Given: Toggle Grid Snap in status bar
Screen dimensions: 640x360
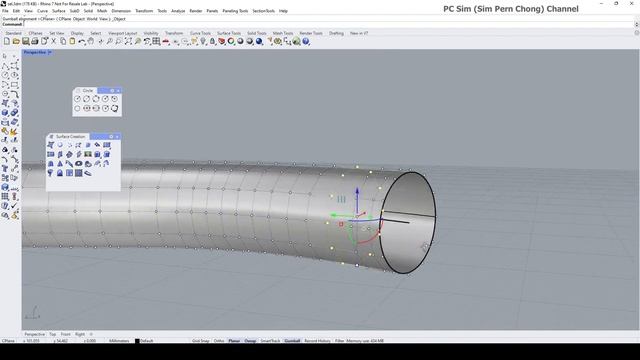Looking at the screenshot, I should 200,341.
